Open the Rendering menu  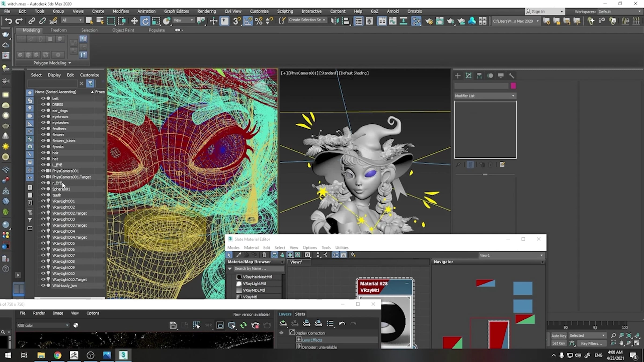206,11
